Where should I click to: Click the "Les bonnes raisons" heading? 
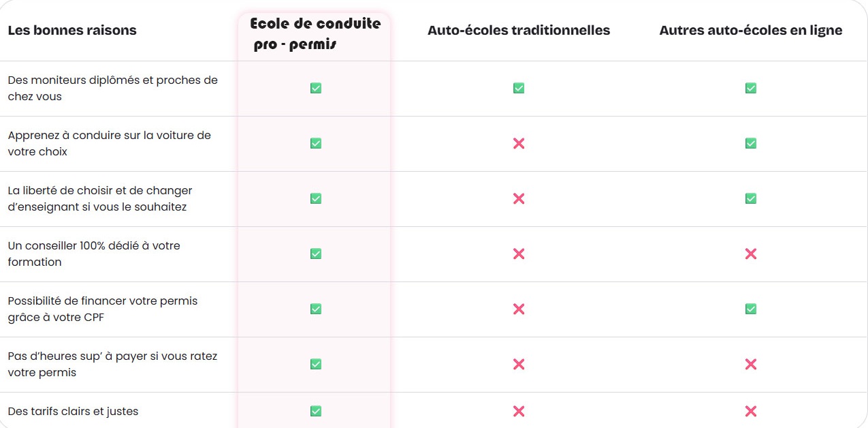click(72, 31)
